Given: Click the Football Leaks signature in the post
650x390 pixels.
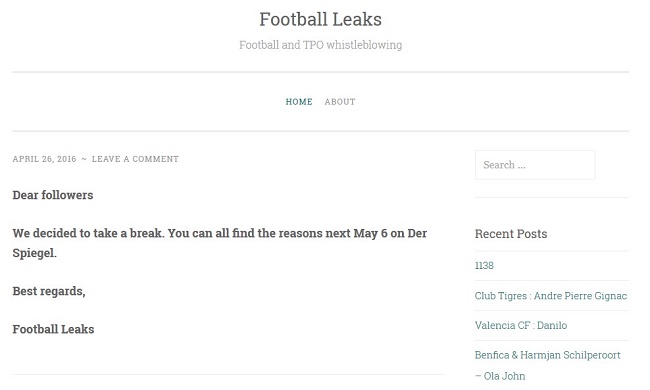Looking at the screenshot, I should click(x=53, y=329).
